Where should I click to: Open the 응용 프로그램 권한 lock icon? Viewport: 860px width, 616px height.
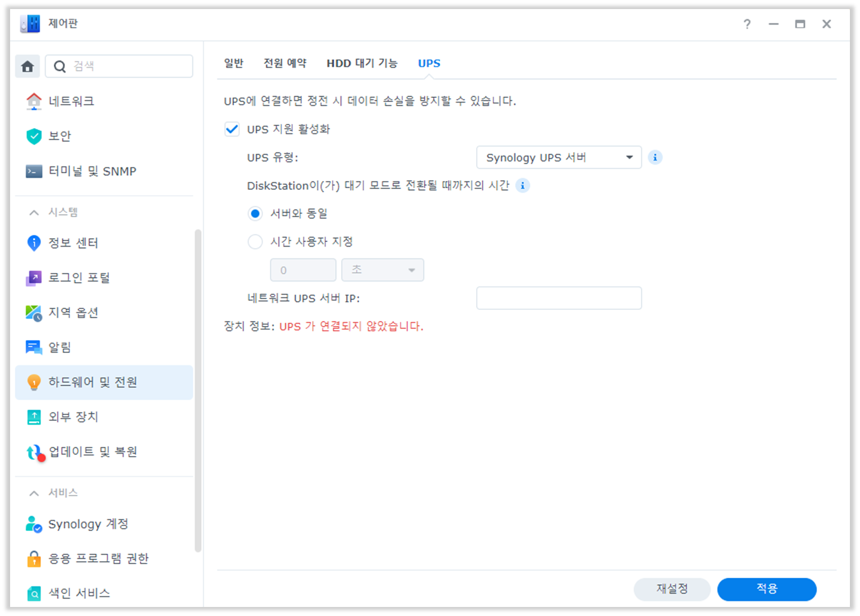click(34, 559)
